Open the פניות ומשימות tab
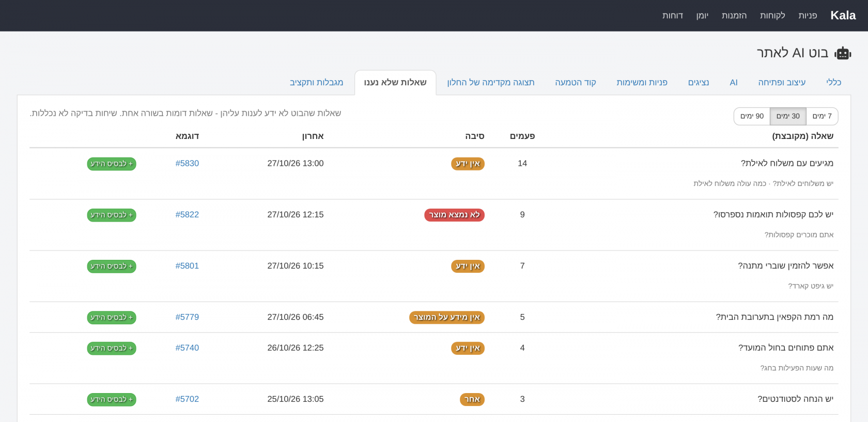The width and height of the screenshot is (868, 422). (x=642, y=83)
